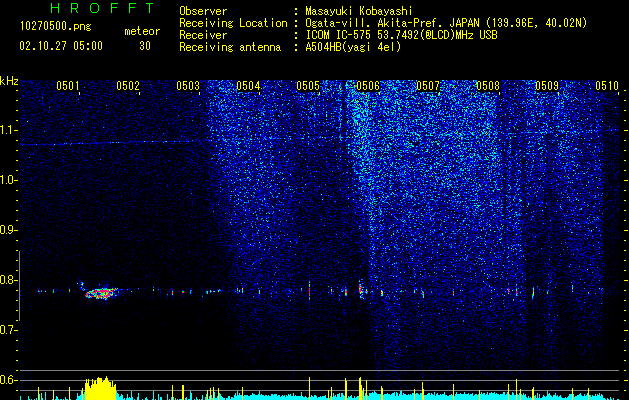Click the 0503 time marker

(x=188, y=86)
